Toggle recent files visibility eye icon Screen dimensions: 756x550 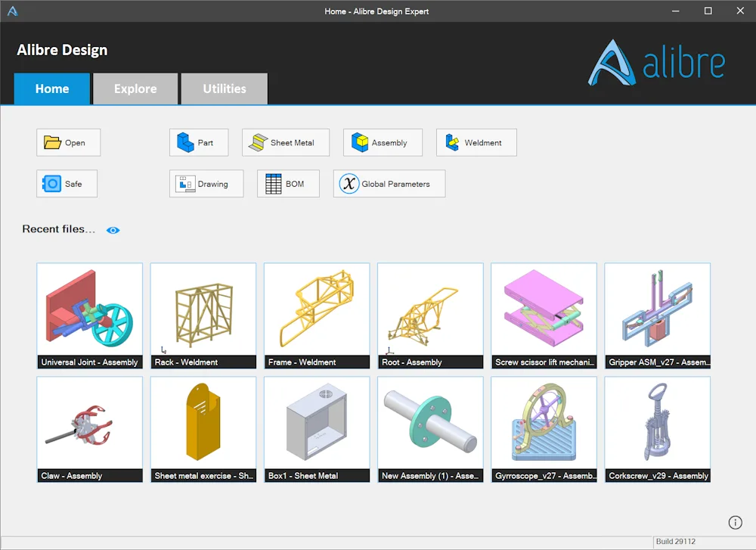(113, 230)
